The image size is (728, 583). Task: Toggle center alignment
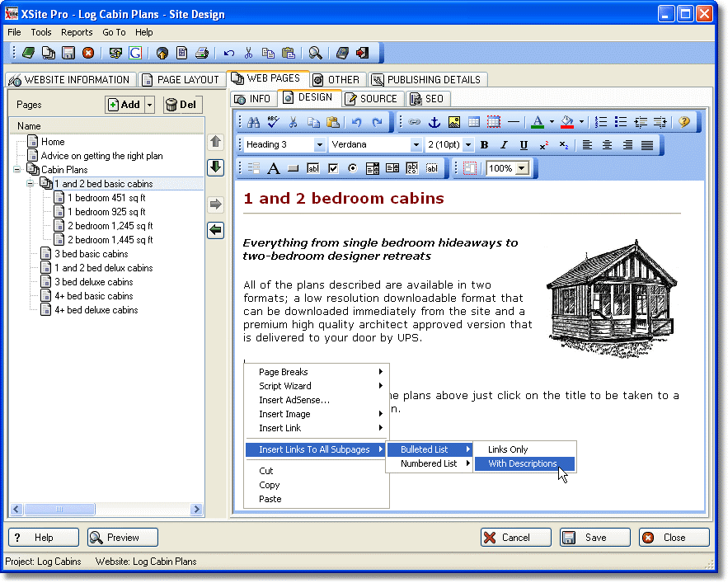click(608, 145)
